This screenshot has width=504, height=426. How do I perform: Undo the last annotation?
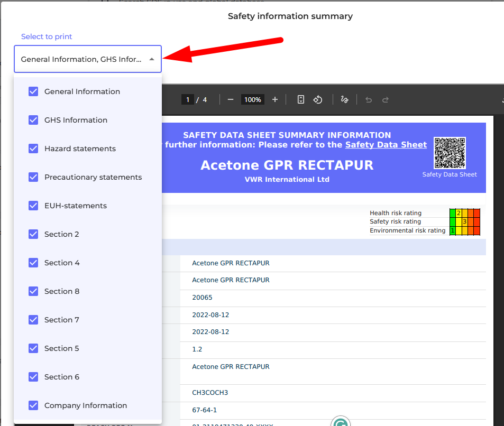369,100
